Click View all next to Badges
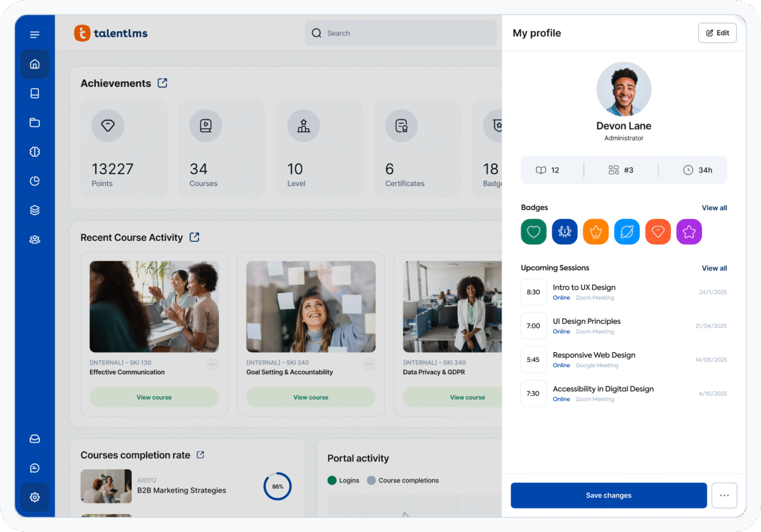 pyautogui.click(x=714, y=208)
